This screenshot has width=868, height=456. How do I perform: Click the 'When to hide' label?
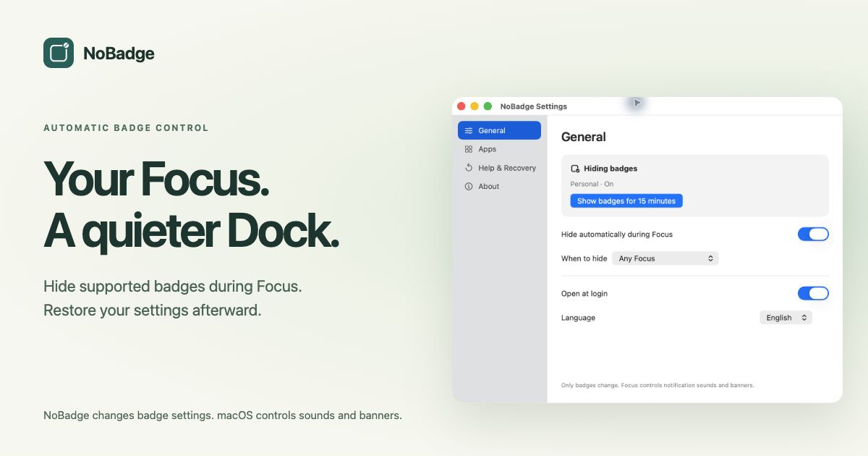click(584, 258)
